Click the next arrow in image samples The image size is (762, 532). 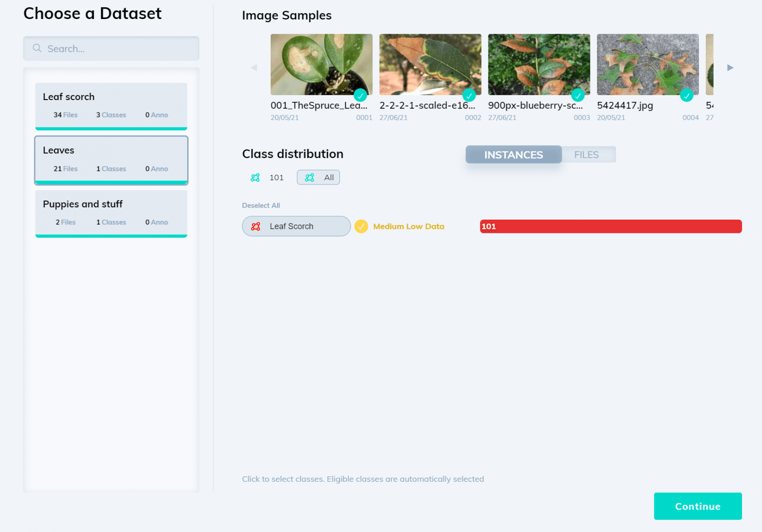[x=730, y=68]
